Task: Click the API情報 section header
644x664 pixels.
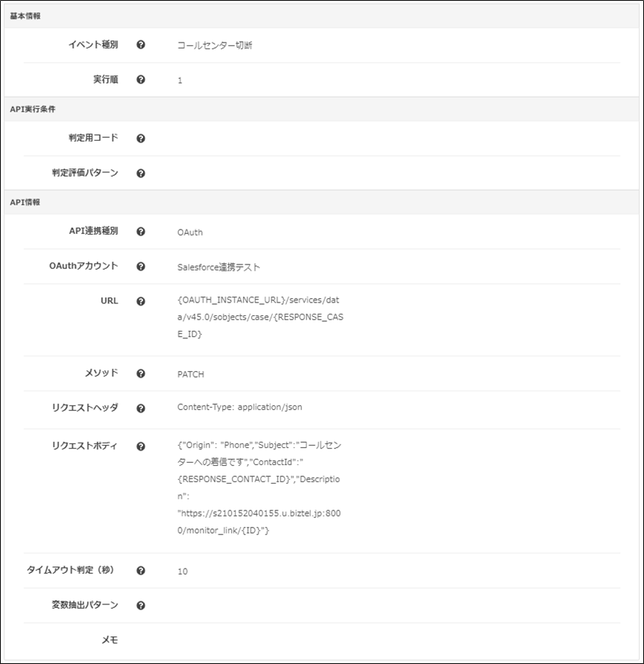Action: (x=321, y=203)
